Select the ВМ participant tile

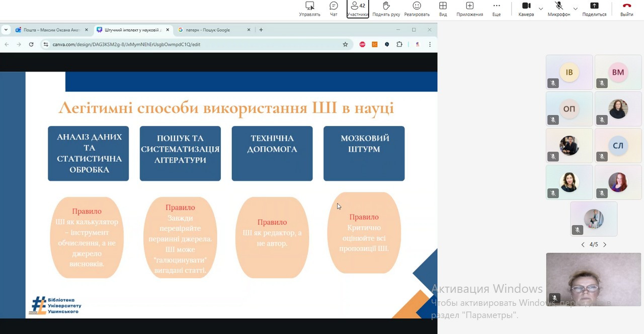coord(618,73)
